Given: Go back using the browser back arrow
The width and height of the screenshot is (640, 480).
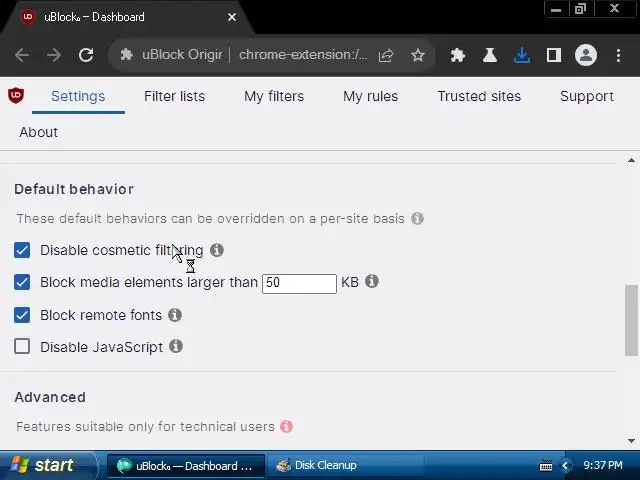Looking at the screenshot, I should 22,55.
